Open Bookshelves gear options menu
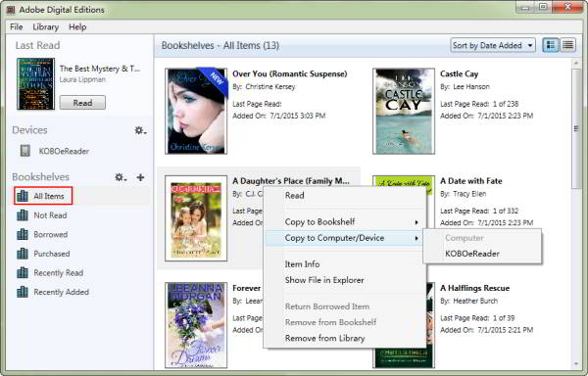 tap(121, 177)
